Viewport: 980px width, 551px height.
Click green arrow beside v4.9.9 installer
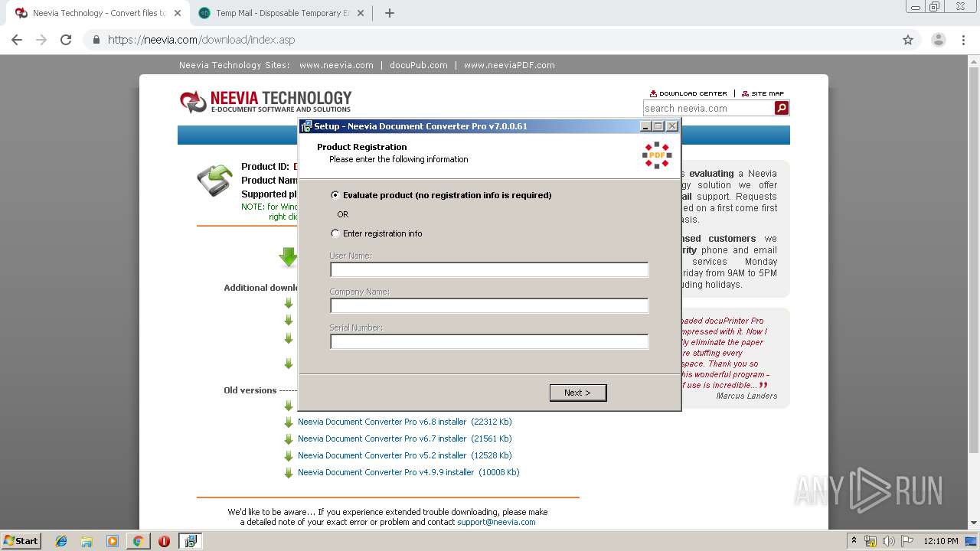[x=289, y=473]
